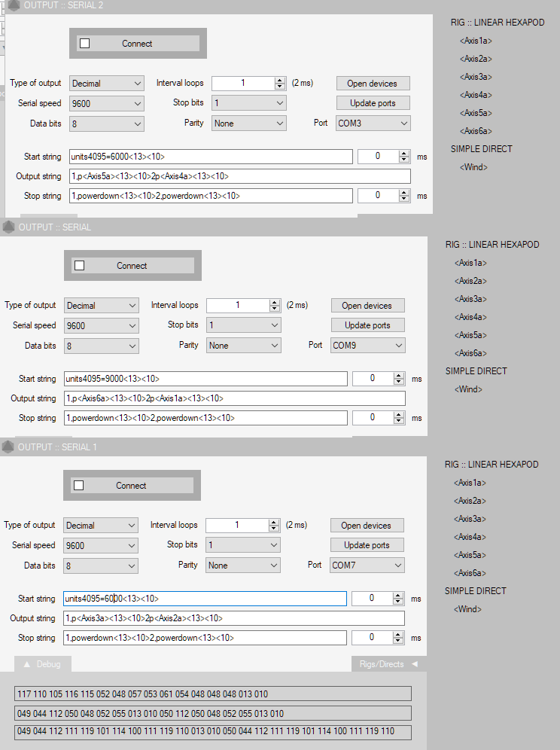Open Serial speed dropdown in Serial 2
This screenshot has width=560, height=750.
pos(107,103)
